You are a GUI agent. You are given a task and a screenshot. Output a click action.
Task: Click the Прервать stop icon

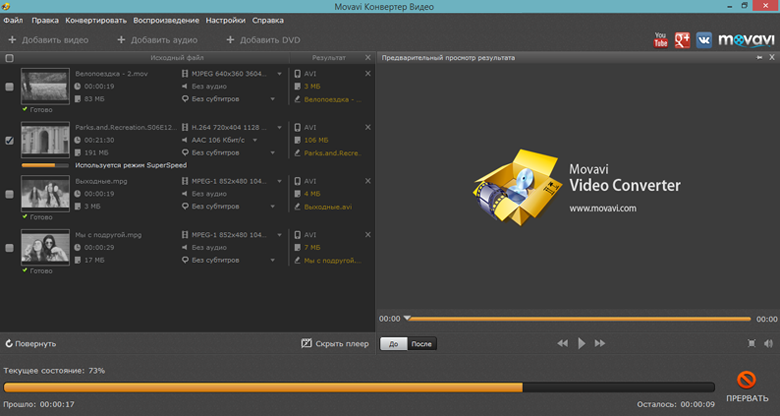tap(746, 380)
